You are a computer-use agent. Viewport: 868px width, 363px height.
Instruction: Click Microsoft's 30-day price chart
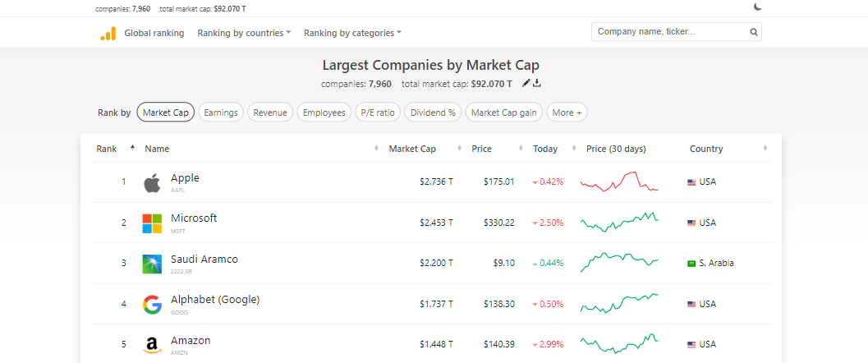pyautogui.click(x=619, y=222)
